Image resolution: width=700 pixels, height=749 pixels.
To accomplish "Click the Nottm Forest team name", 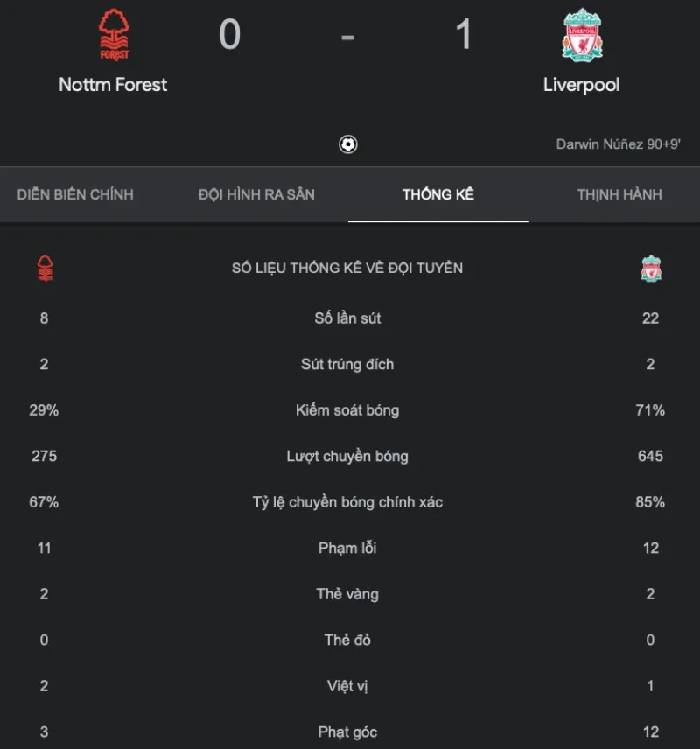I will tap(114, 85).
